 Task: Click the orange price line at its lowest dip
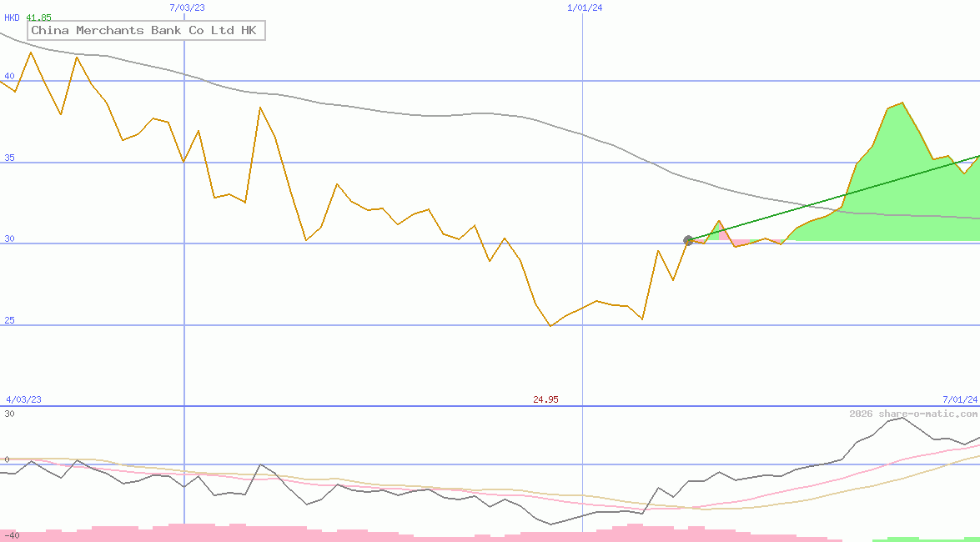tap(550, 324)
